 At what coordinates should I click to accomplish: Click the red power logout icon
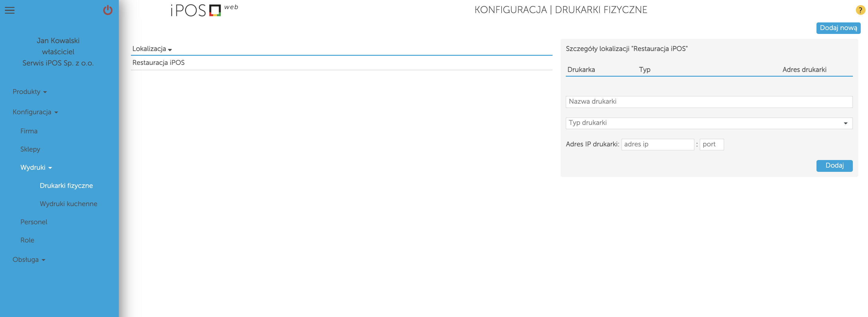pos(108,10)
